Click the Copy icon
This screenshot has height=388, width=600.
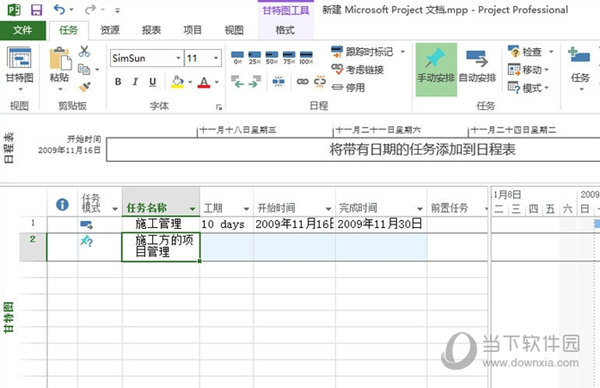point(84,69)
